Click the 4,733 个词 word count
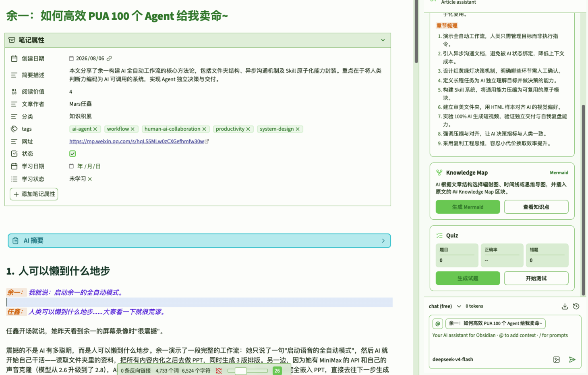The width and height of the screenshot is (588, 375). point(167,371)
